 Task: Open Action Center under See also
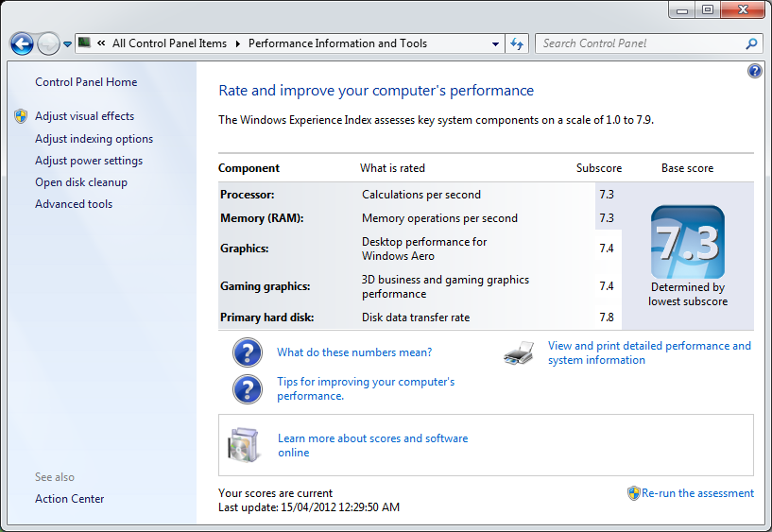69,499
